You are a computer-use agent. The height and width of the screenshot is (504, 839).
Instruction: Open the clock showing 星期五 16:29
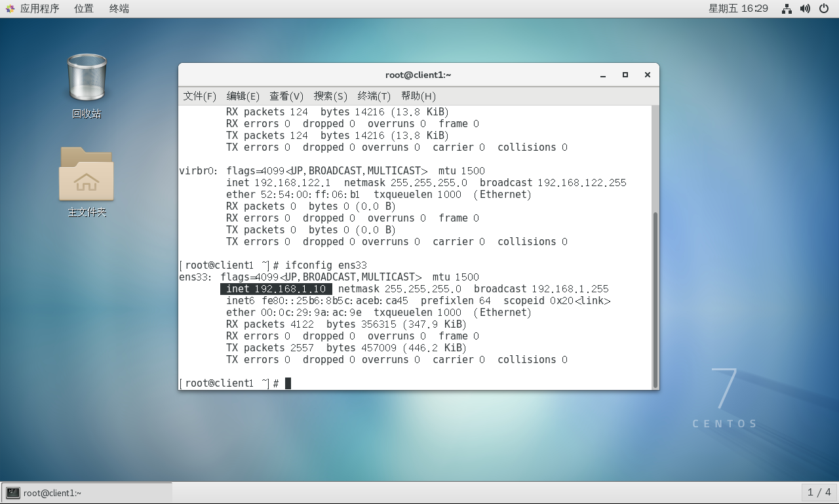(738, 9)
